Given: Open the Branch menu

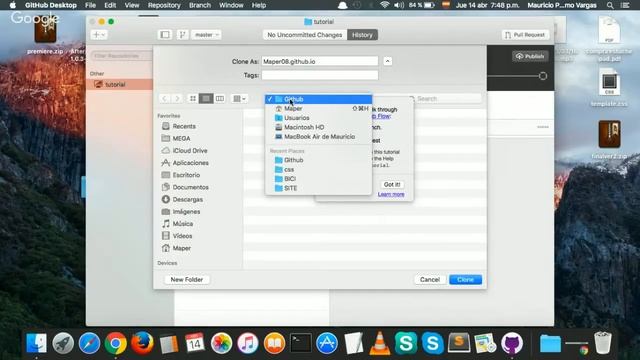Looking at the screenshot, I should [x=200, y=5].
